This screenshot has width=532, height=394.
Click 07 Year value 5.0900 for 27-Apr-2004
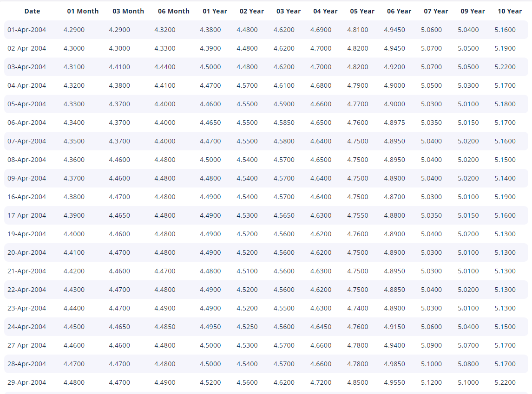pos(431,345)
